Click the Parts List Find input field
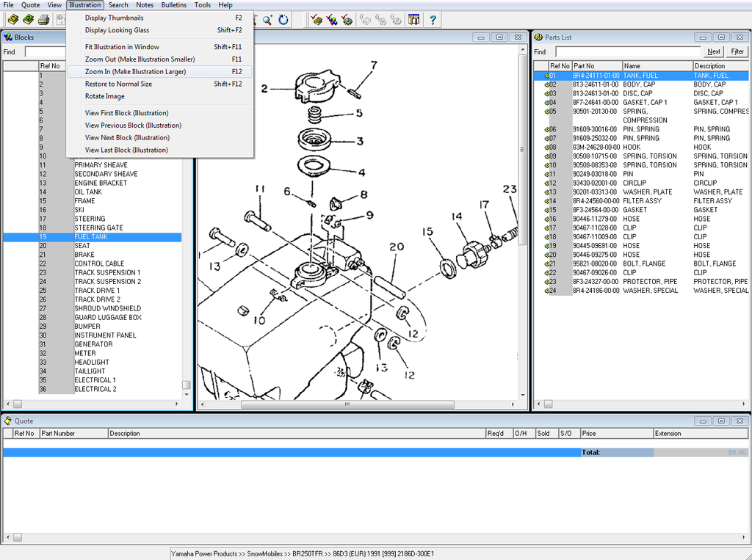Viewport: 752px width, 560px height. [628, 52]
